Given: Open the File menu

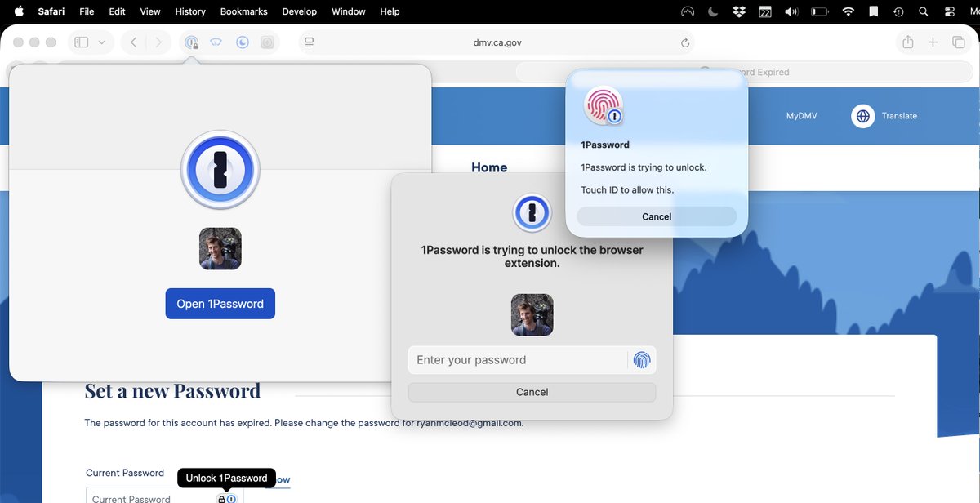Looking at the screenshot, I should click(87, 11).
